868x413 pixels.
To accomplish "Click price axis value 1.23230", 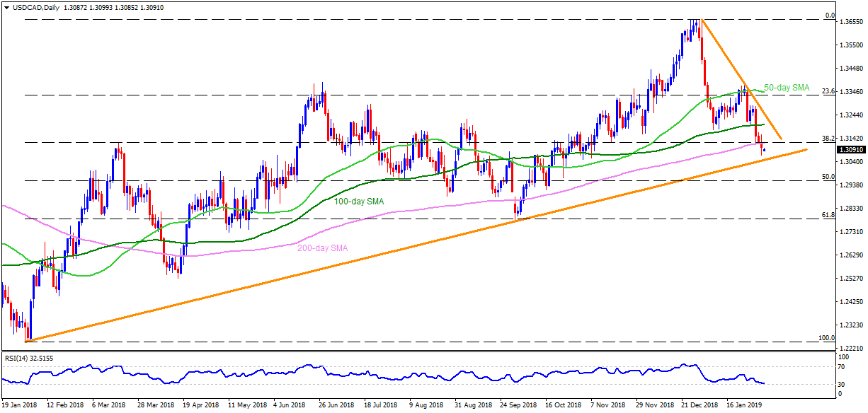I will pos(852,325).
